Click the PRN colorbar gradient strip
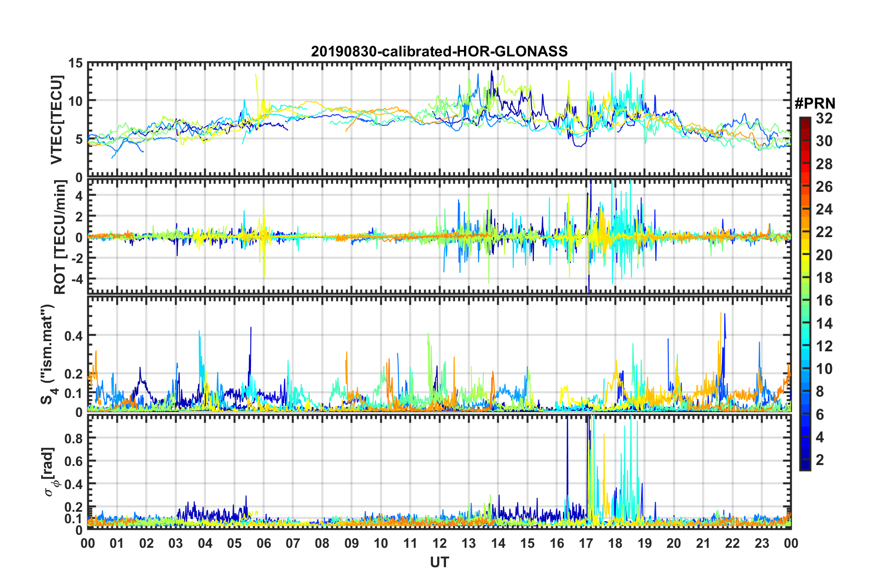The width and height of the screenshot is (879, 588). tap(805, 294)
